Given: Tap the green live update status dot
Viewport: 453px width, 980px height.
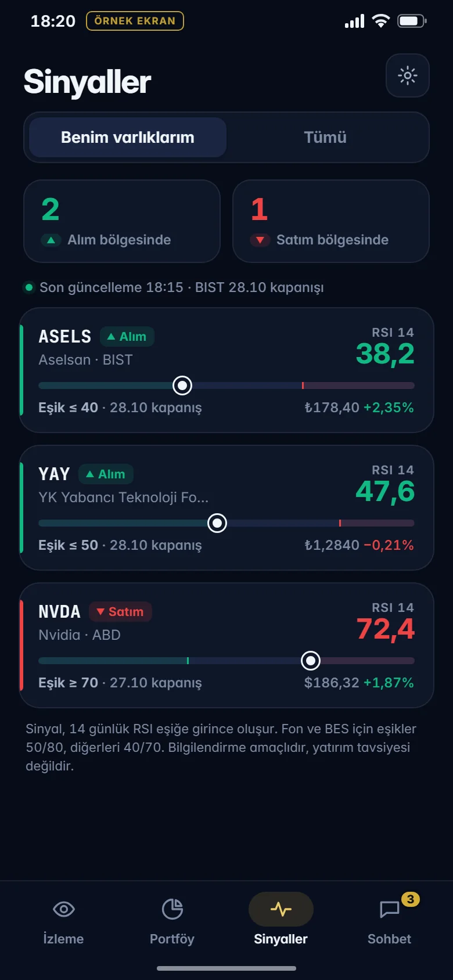Looking at the screenshot, I should click(x=28, y=287).
